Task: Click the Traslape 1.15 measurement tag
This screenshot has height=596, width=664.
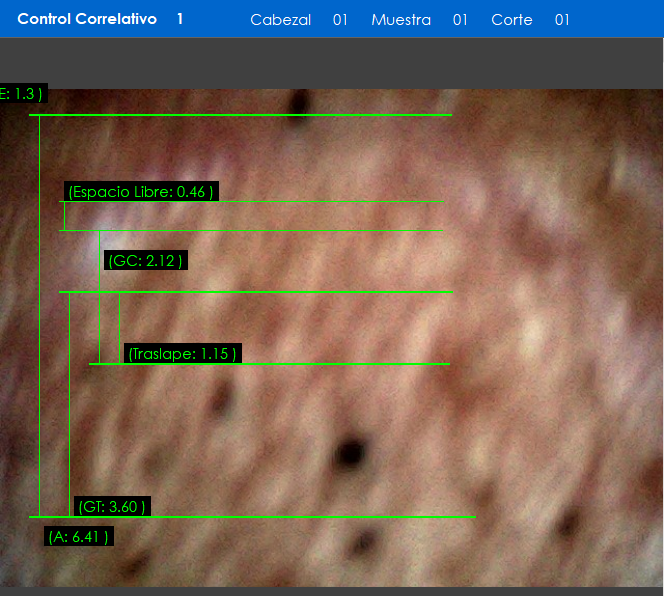Action: [x=183, y=354]
